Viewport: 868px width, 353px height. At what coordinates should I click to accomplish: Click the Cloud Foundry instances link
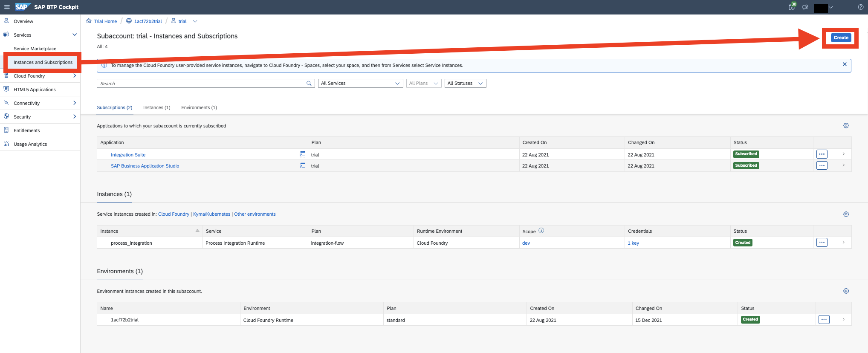point(174,214)
